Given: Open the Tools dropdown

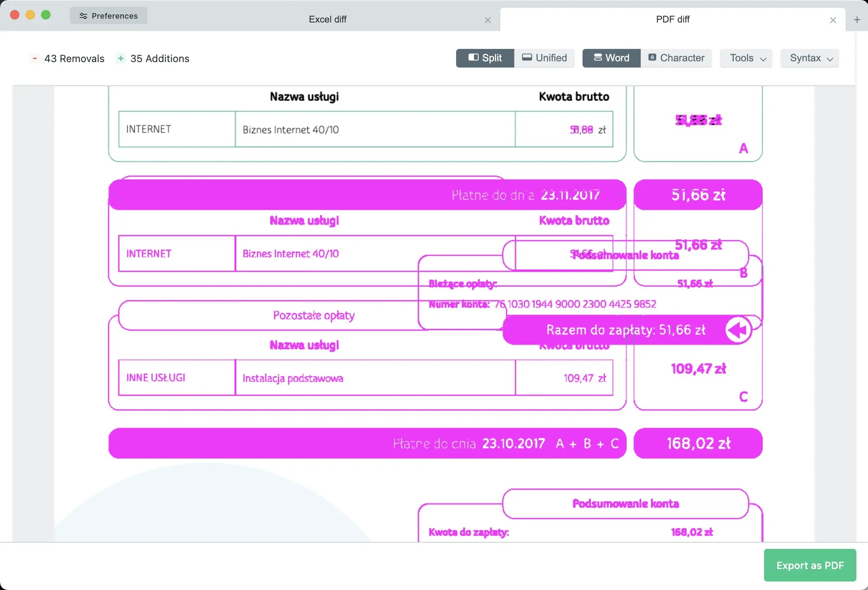Looking at the screenshot, I should tap(746, 58).
